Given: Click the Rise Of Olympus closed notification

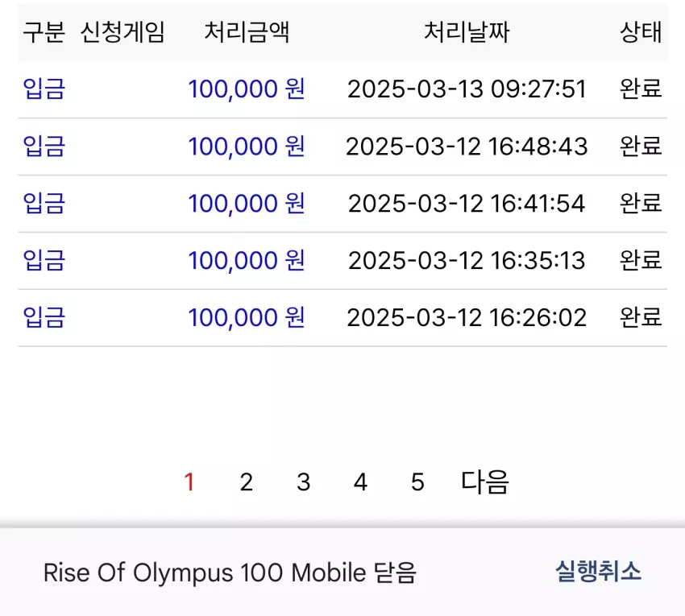Looking at the screenshot, I should [230, 573].
